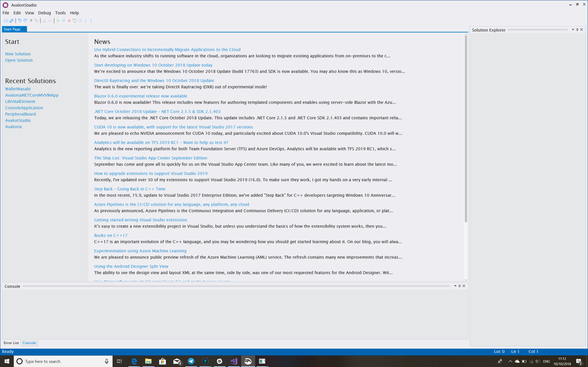This screenshot has width=588, height=367.
Task: Open the Debug menu
Action: [x=45, y=13]
